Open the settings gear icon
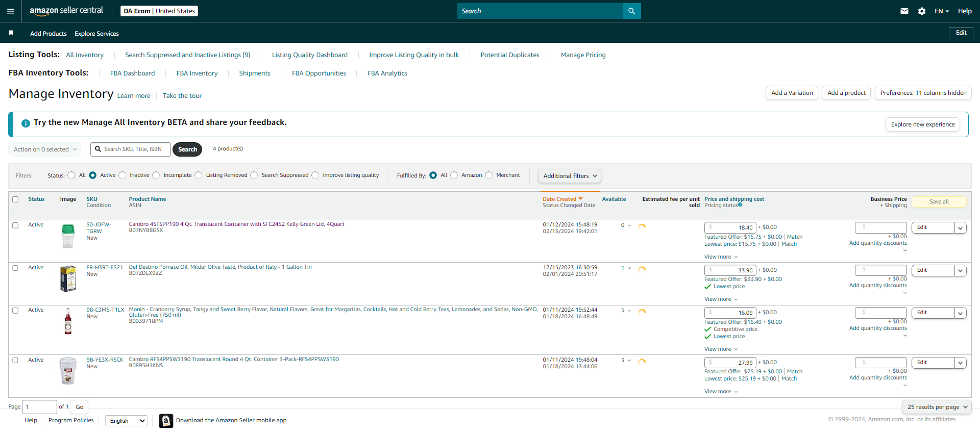980x434 pixels. 922,11
